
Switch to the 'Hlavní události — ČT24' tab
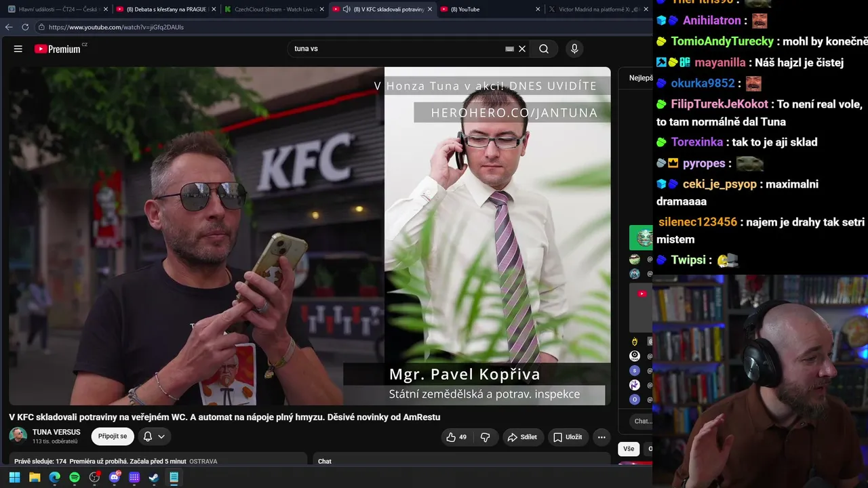point(58,9)
